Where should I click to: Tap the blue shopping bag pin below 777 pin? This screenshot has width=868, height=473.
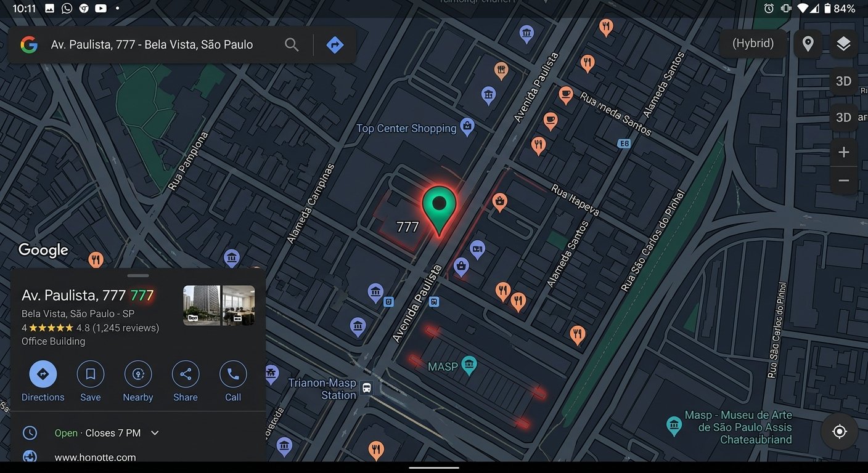461,267
